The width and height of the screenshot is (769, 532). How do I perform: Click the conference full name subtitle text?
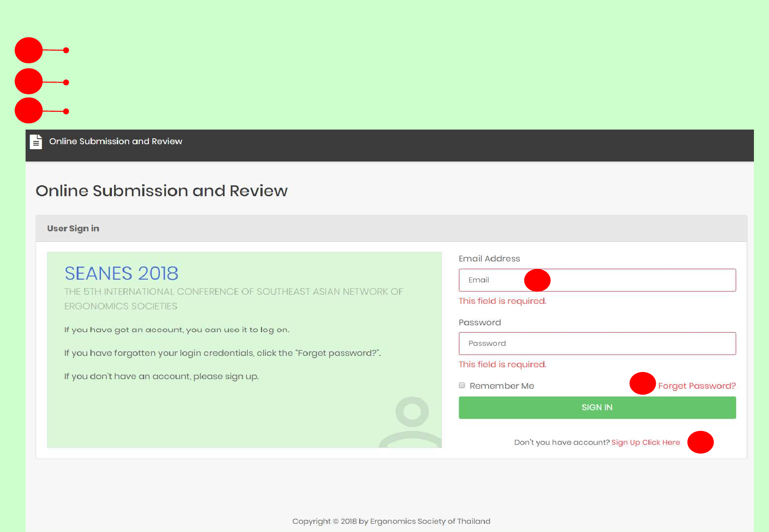234,299
